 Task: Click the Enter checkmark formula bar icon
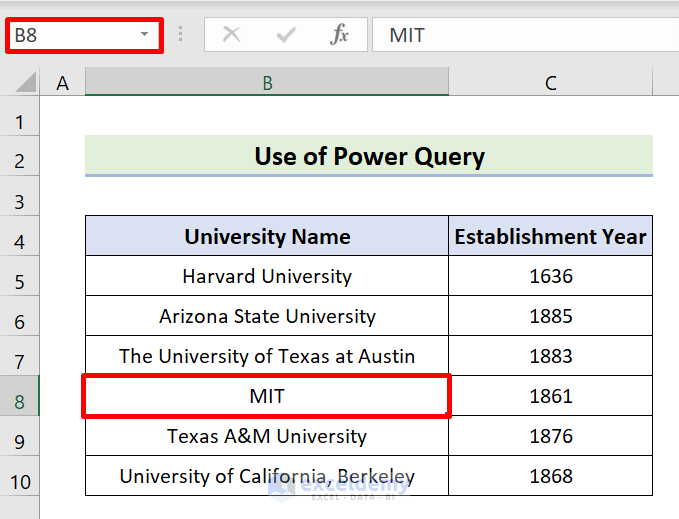point(287,35)
